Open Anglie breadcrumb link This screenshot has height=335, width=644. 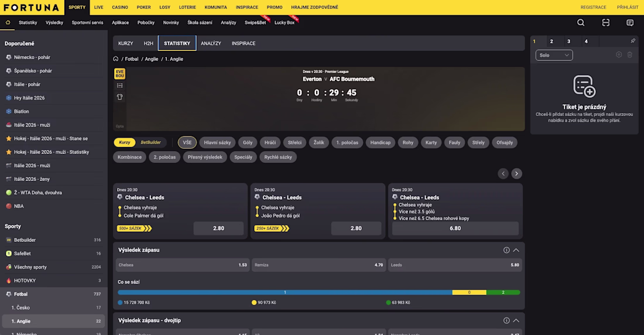(151, 59)
